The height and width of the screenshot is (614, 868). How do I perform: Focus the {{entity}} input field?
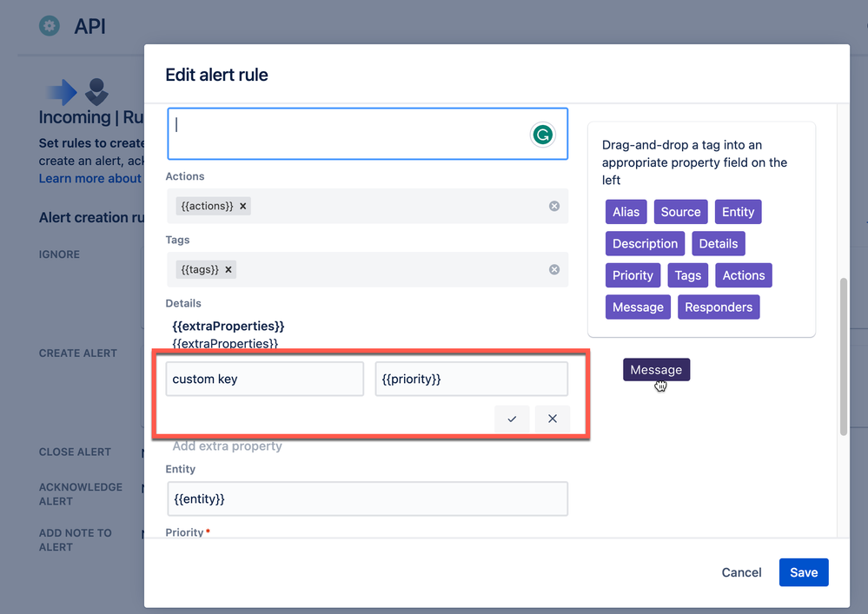(368, 499)
